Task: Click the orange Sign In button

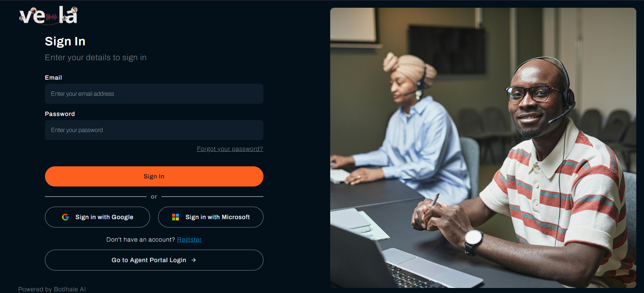Action: (x=154, y=176)
